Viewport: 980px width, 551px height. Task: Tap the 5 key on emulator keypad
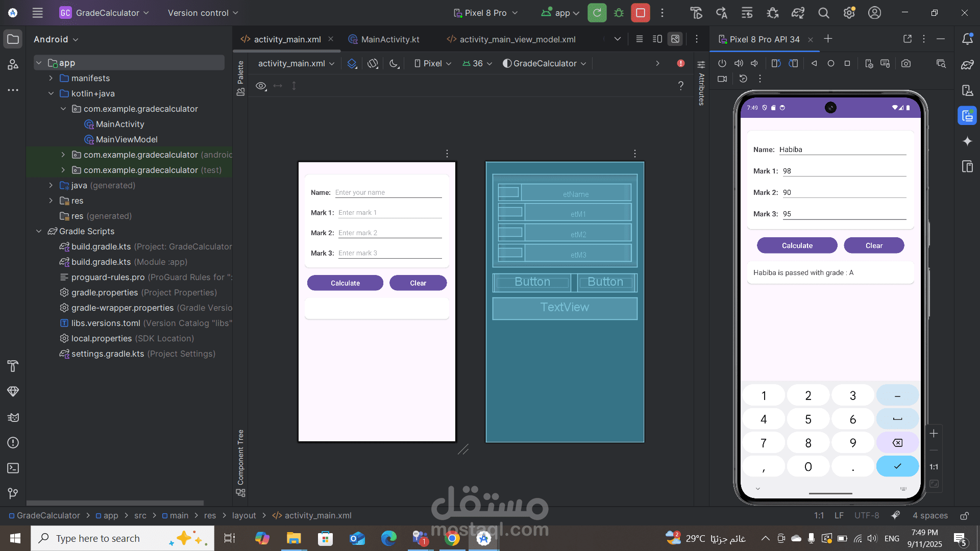pyautogui.click(x=808, y=419)
